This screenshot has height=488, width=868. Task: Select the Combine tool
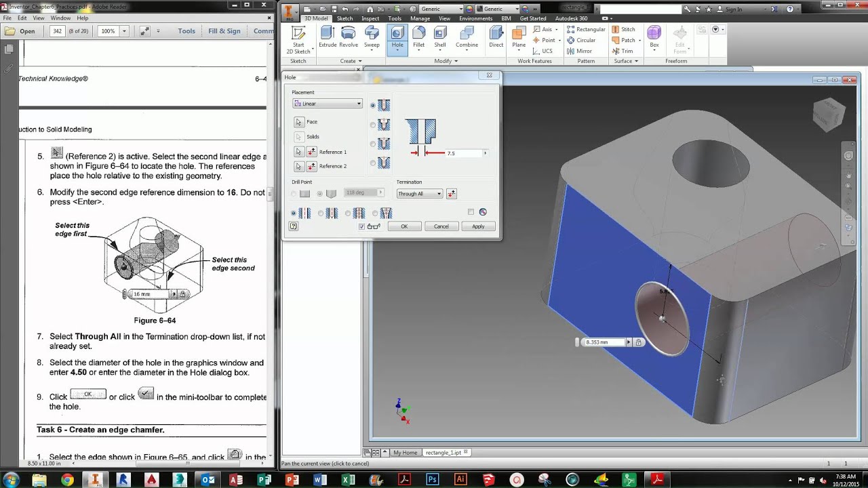(467, 37)
